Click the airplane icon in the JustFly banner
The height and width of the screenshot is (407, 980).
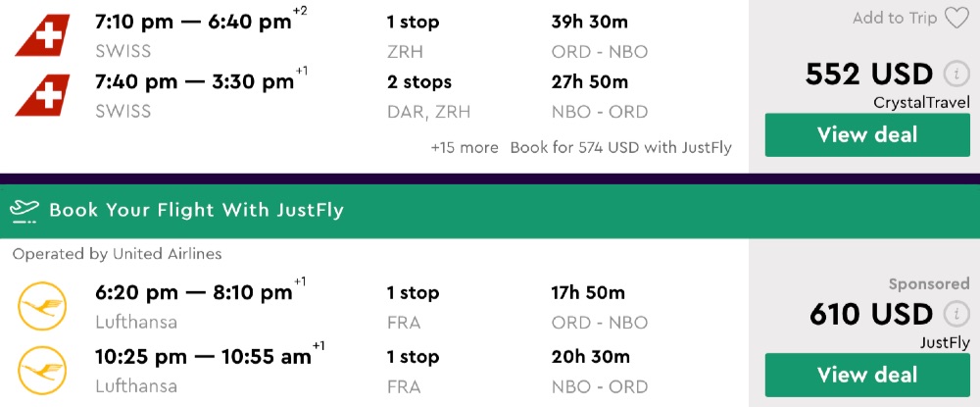(x=24, y=210)
